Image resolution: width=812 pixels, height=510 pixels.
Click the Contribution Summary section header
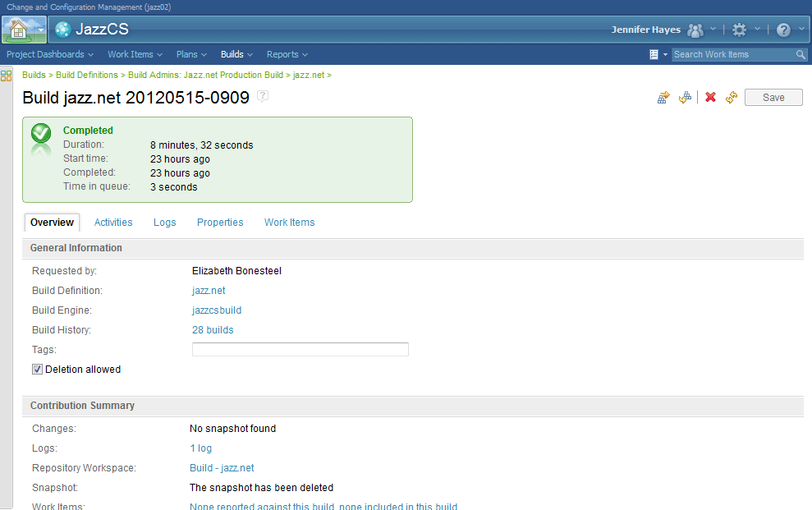pos(82,406)
